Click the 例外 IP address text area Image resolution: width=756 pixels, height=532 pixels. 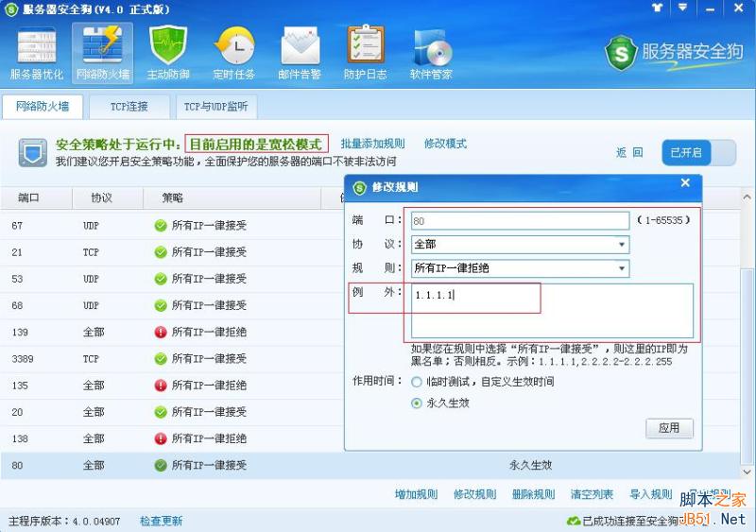click(552, 312)
